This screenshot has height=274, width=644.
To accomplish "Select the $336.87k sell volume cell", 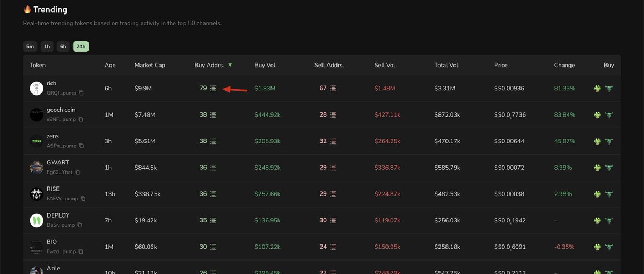I will (387, 168).
